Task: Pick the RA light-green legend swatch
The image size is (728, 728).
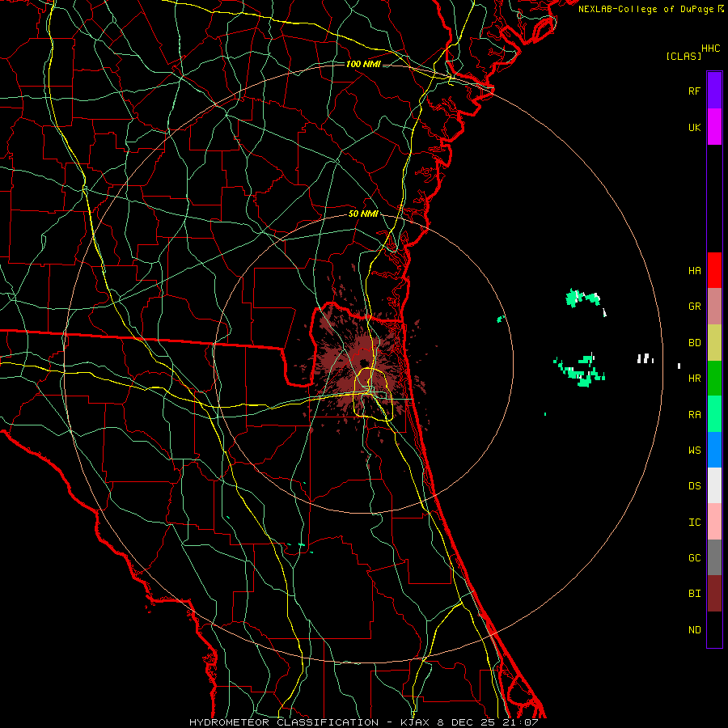Action: coord(714,414)
